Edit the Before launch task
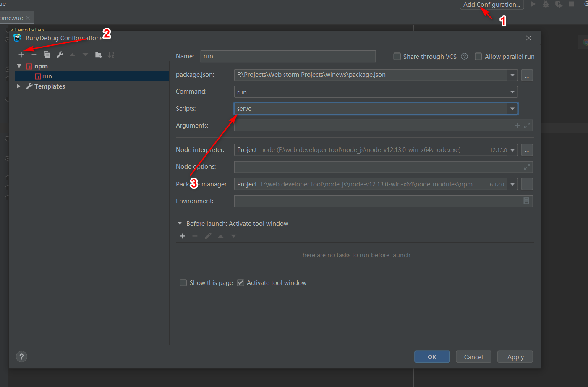Screen dimensions: 588x387 tap(208, 236)
